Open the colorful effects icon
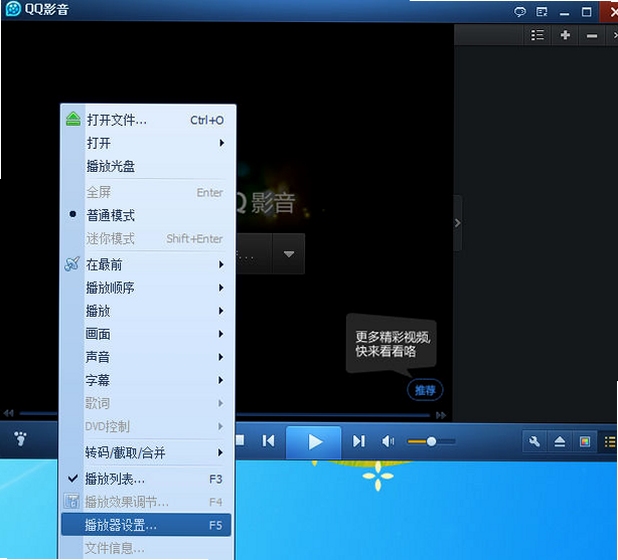Viewport: 618px width, 560px height. click(585, 441)
